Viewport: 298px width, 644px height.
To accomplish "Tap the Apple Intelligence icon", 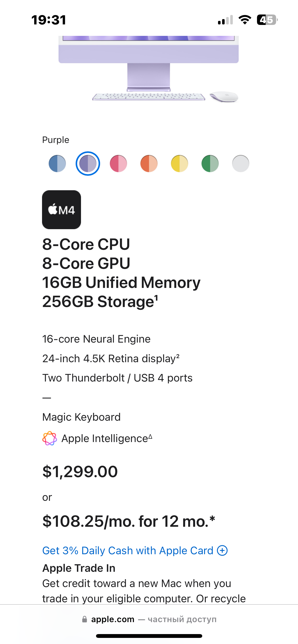I will pyautogui.click(x=50, y=438).
